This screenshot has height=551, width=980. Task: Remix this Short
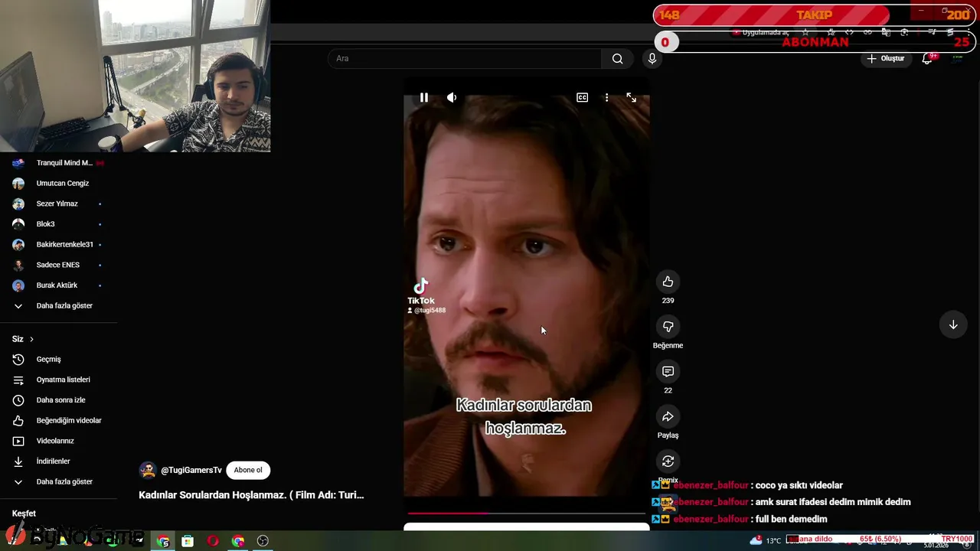[668, 461]
